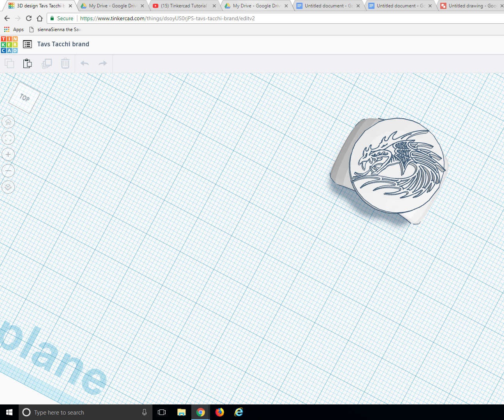Screen dimensions: 504x420
Task: Close the Tinkercad Tutorial YouTube tab
Action: tap(214, 6)
